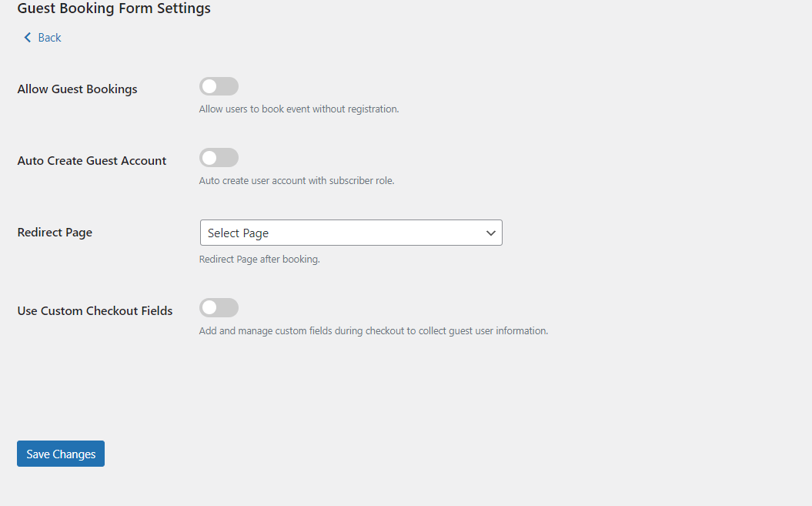This screenshot has width=812, height=506.
Task: Go back via the Back link text
Action: point(49,38)
